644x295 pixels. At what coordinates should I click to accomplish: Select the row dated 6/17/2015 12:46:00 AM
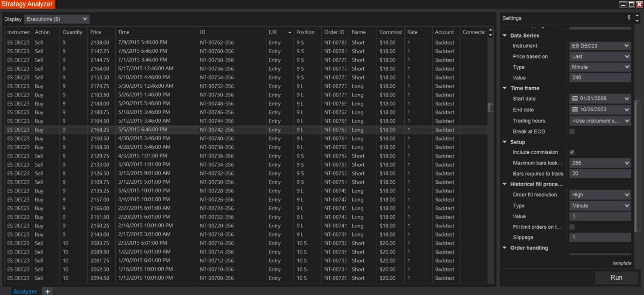point(246,69)
